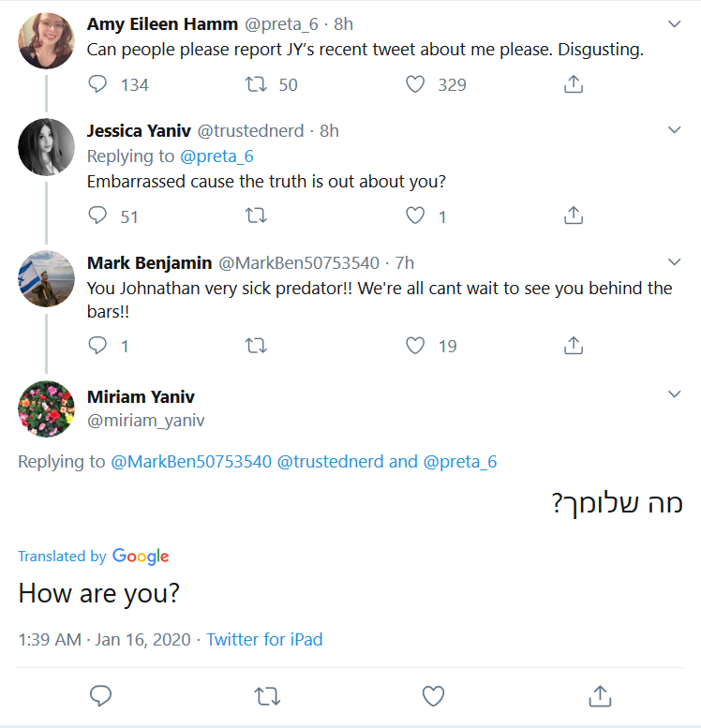The width and height of the screenshot is (701, 728).
Task: Retweet Mark Benjamin's tweet
Action: (256, 346)
